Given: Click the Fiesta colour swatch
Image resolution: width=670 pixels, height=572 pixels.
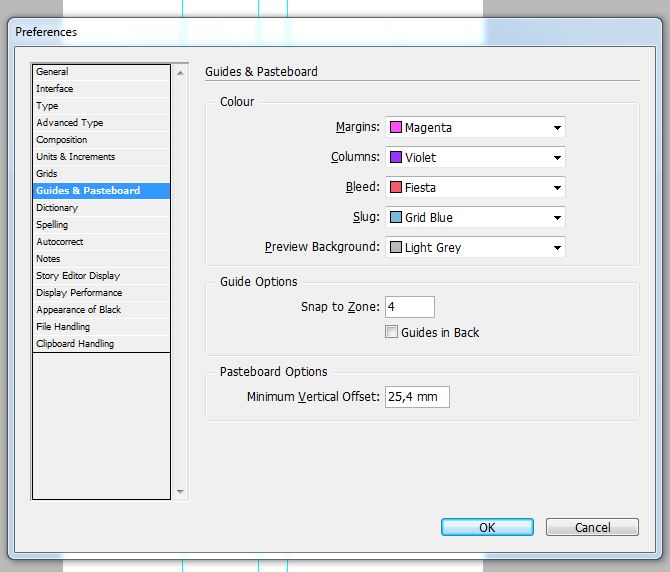Looking at the screenshot, I should pyautogui.click(x=396, y=187).
